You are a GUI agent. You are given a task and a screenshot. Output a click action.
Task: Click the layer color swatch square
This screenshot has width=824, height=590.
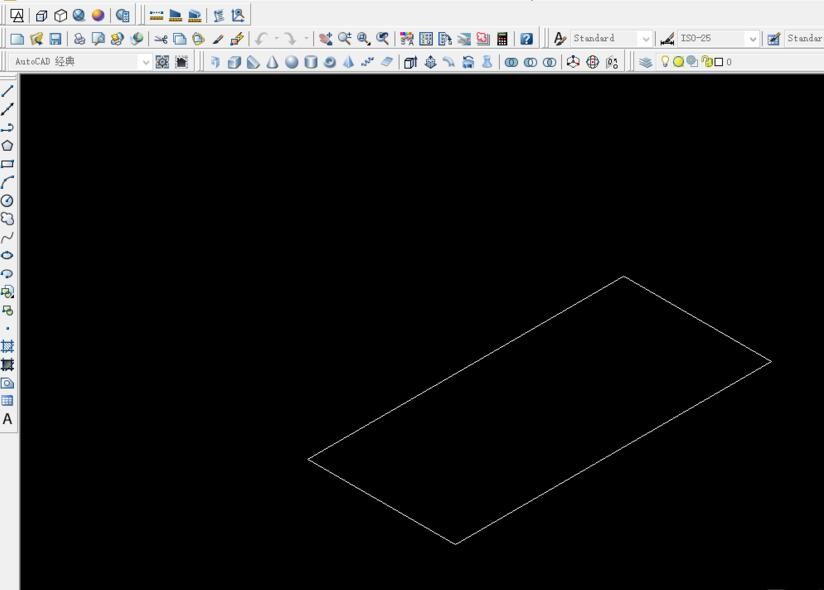(x=718, y=62)
